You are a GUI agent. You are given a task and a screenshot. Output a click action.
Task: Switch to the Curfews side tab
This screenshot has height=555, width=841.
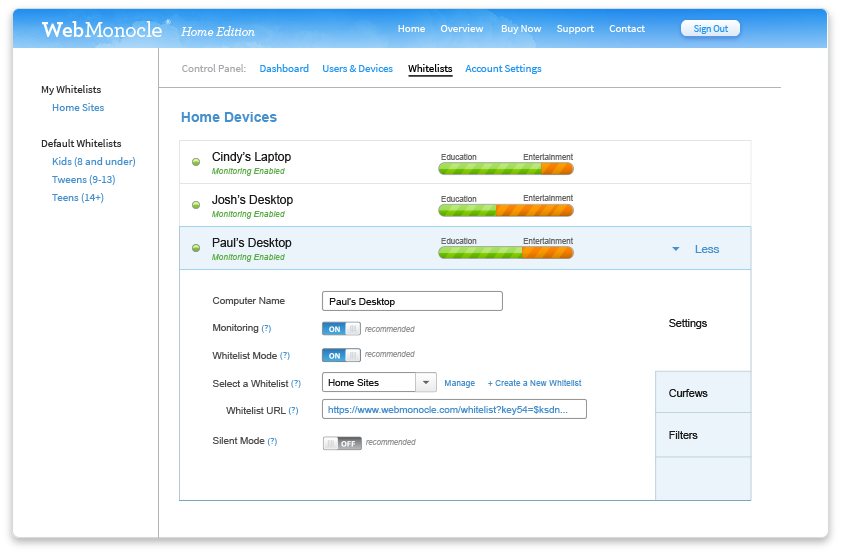[x=703, y=393]
